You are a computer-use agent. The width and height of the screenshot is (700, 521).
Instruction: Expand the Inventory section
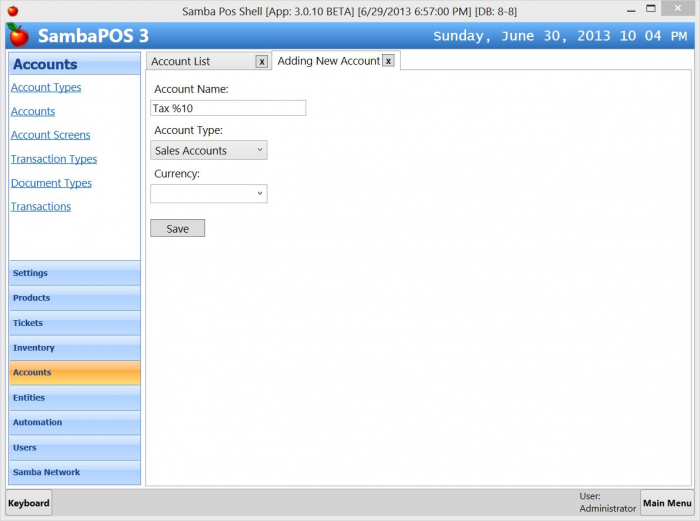74,348
